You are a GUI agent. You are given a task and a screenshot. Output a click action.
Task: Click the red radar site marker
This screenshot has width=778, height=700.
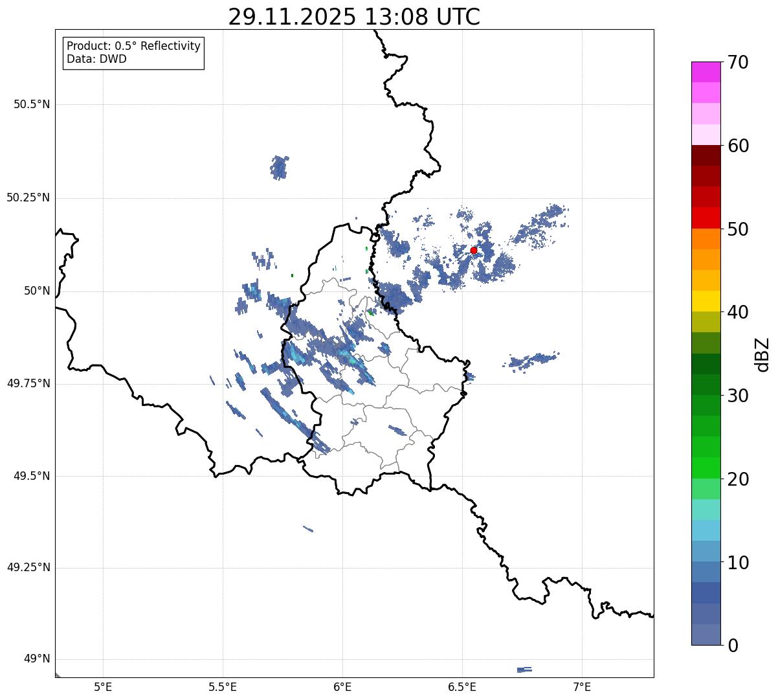tap(474, 251)
